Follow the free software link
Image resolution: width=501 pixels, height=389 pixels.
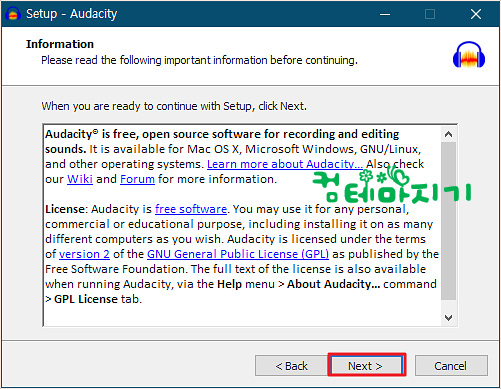(x=191, y=209)
